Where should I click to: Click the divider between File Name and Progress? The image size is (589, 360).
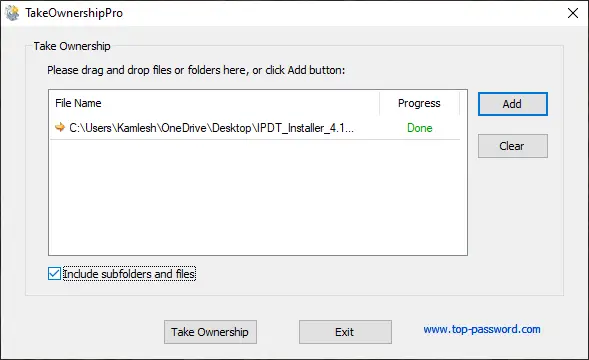click(x=379, y=103)
